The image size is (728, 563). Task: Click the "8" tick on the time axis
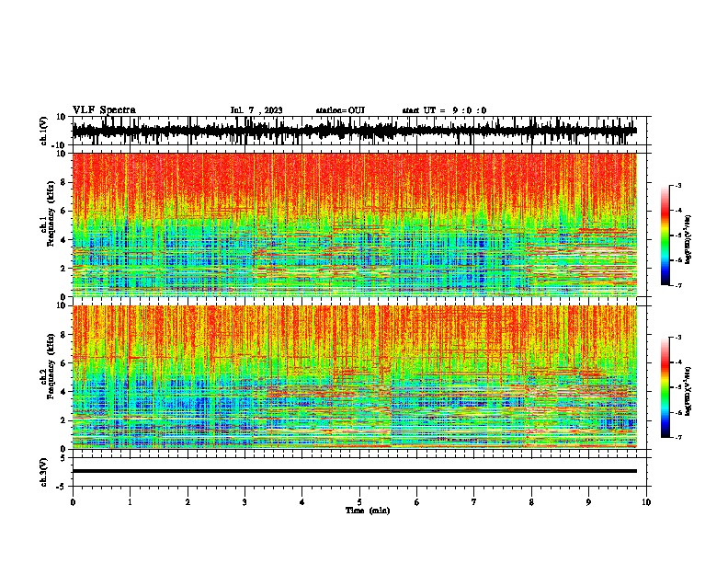[531, 502]
